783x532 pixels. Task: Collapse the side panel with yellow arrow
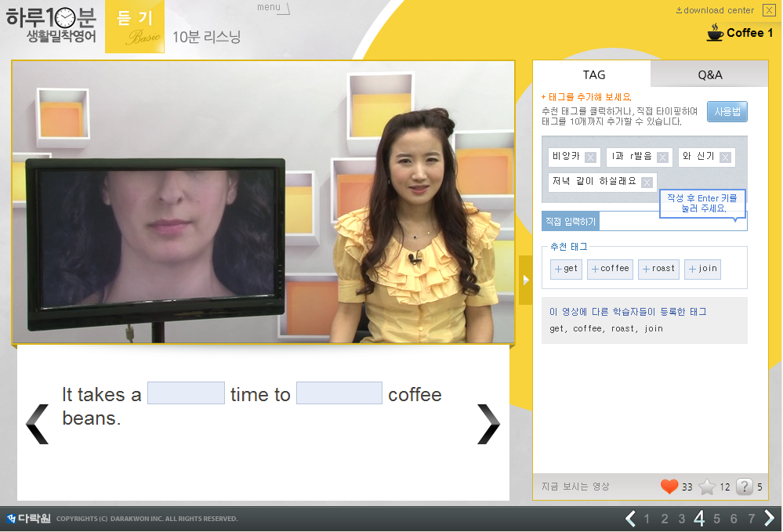point(525,280)
